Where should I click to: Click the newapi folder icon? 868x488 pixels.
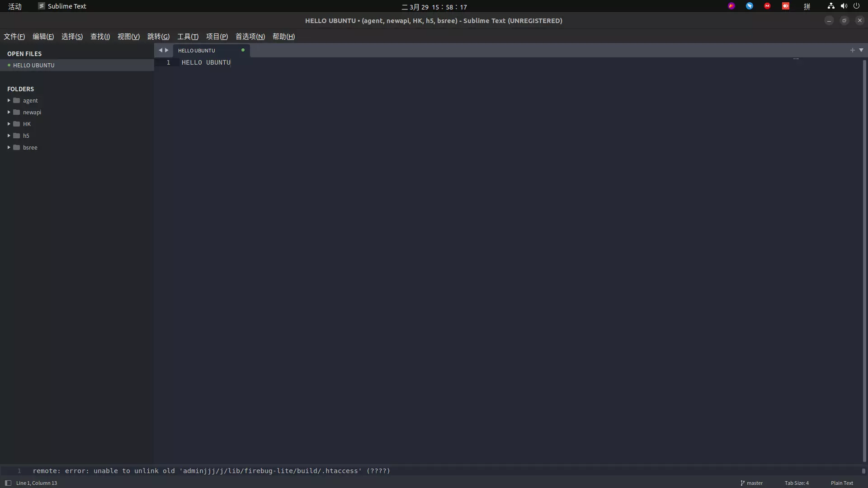[x=17, y=112]
